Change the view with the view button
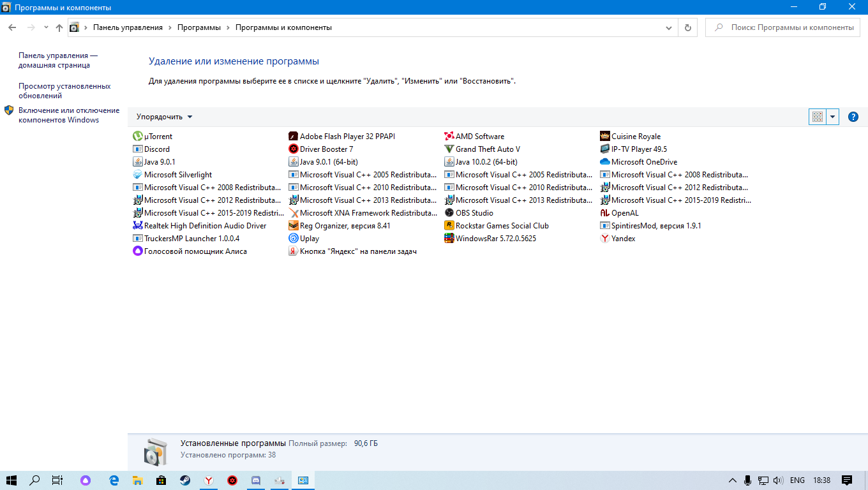868x490 pixels. click(x=817, y=117)
